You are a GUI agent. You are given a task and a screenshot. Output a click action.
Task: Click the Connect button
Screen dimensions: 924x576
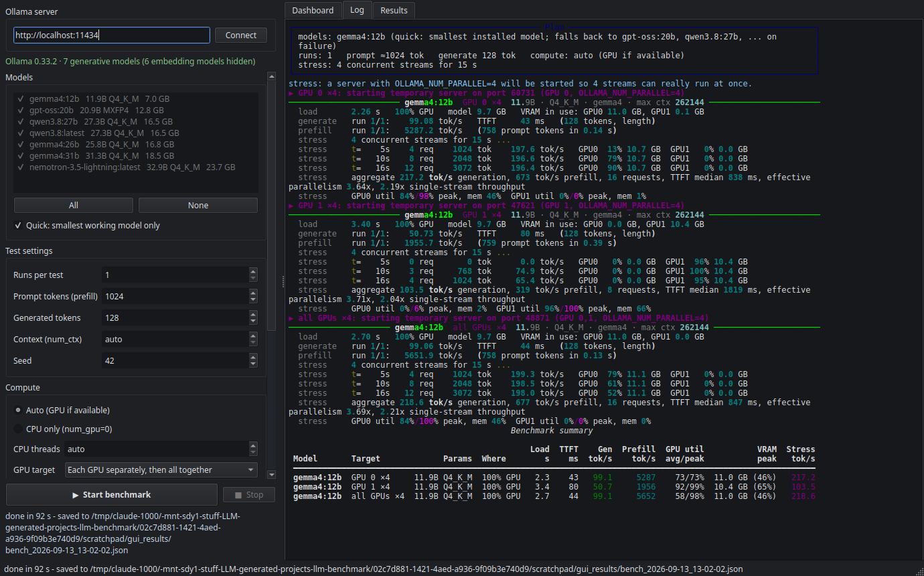click(241, 35)
